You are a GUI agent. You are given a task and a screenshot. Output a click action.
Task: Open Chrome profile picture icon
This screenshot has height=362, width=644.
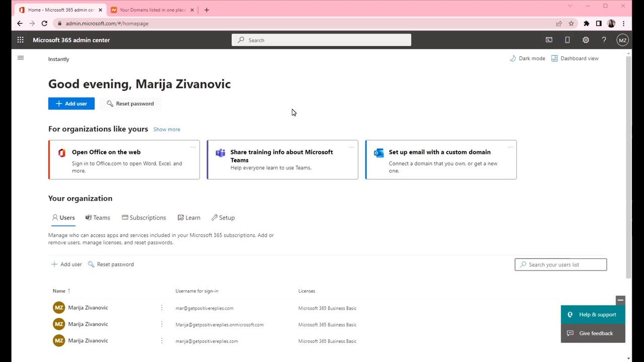click(611, 23)
